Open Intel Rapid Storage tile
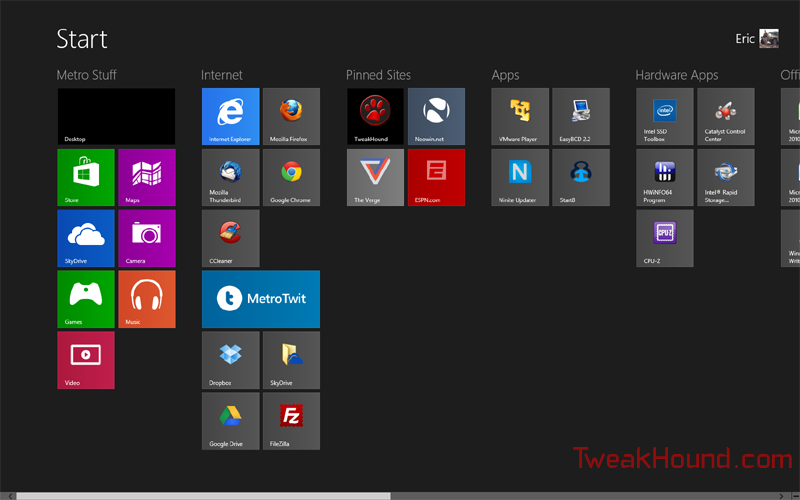The width and height of the screenshot is (800, 500). click(726, 178)
